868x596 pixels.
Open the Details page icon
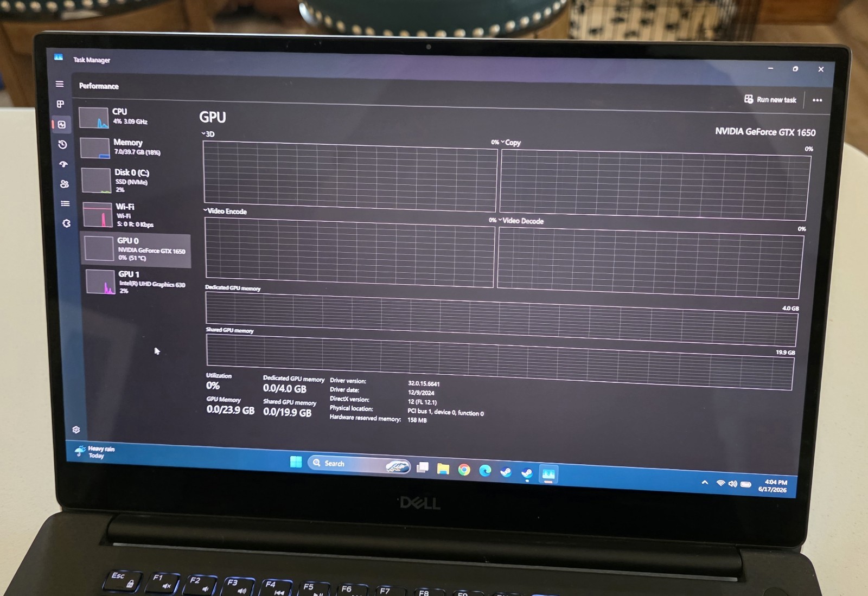click(x=66, y=203)
